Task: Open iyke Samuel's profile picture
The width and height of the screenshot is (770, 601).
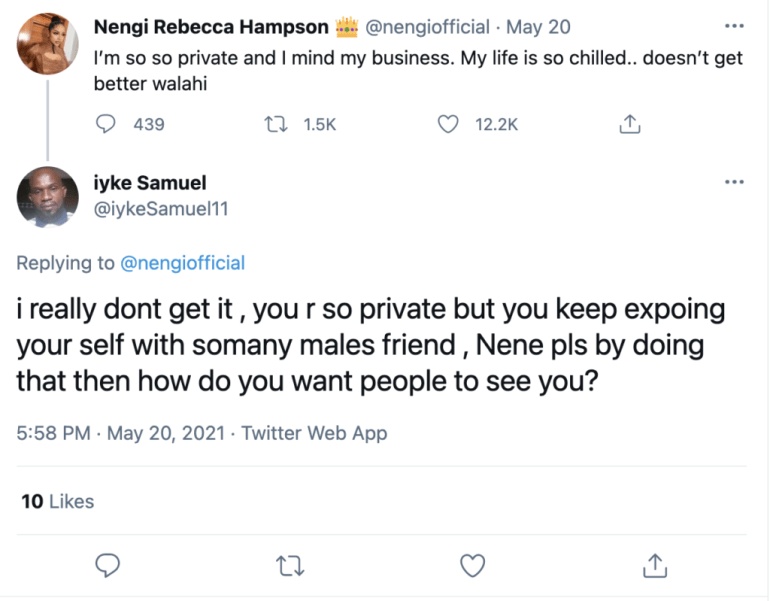Action: point(48,196)
